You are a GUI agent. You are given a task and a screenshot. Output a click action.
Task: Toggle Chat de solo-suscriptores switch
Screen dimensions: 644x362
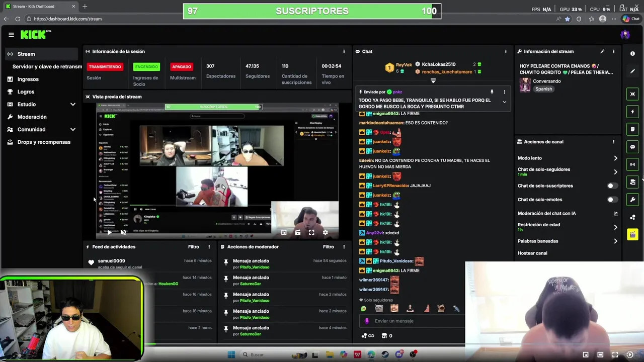[612, 186]
